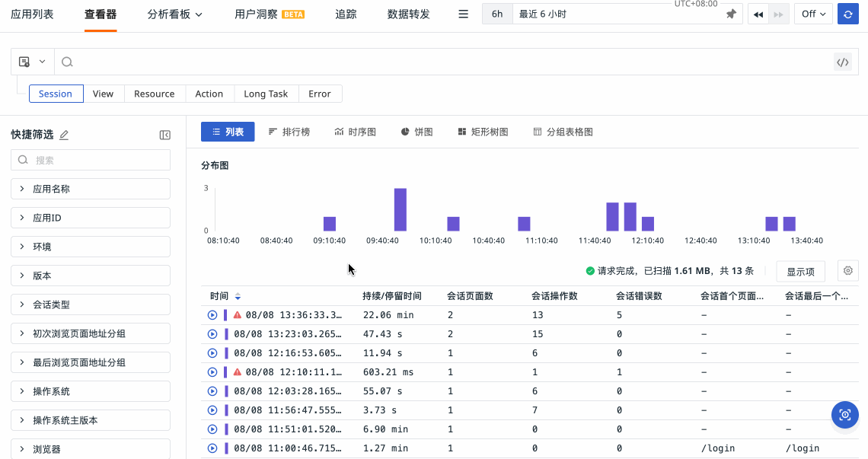This screenshot has height=459, width=868.
Task: Open the Off auto-refresh dropdown
Action: coord(813,14)
